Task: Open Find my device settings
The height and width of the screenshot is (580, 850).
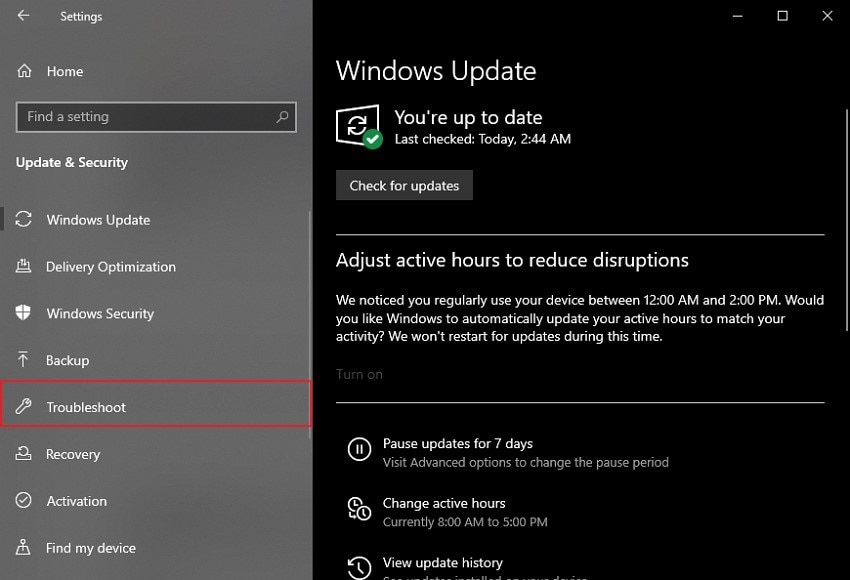Action: click(156, 547)
